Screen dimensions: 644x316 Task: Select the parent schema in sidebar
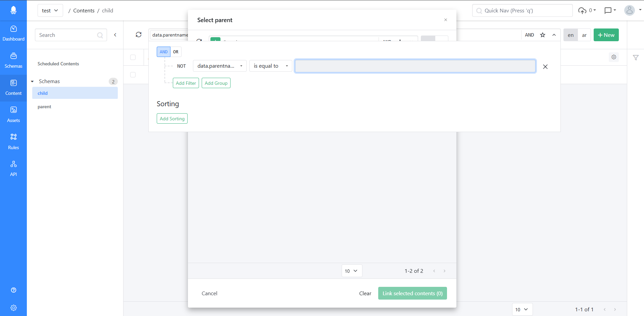[x=44, y=107]
